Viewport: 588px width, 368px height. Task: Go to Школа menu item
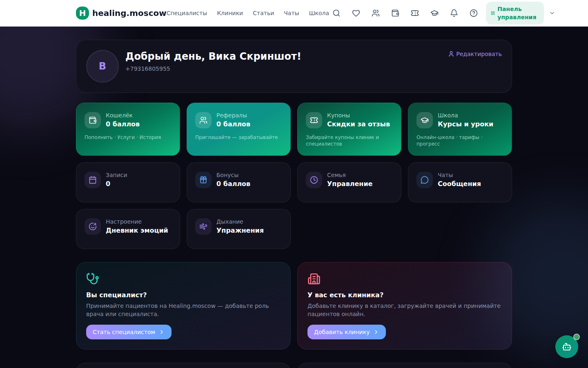tap(319, 13)
